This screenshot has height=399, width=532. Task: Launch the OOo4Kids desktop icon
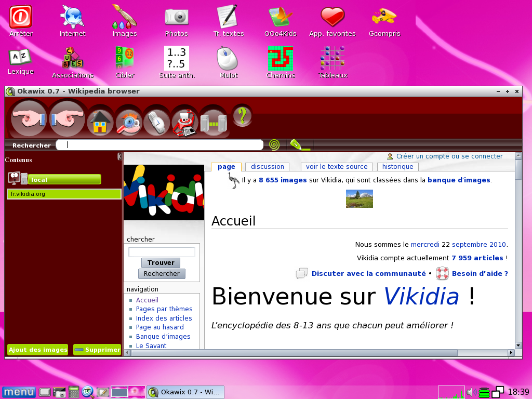[281, 22]
